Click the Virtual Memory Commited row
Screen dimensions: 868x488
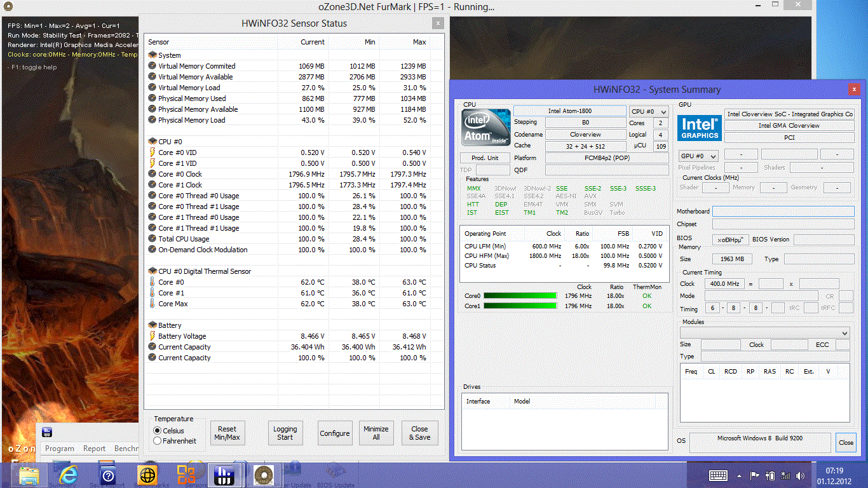288,66
